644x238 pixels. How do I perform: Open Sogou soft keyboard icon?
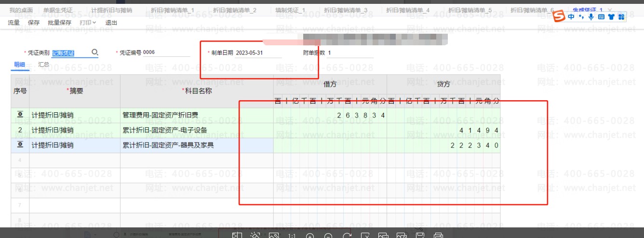(601, 17)
